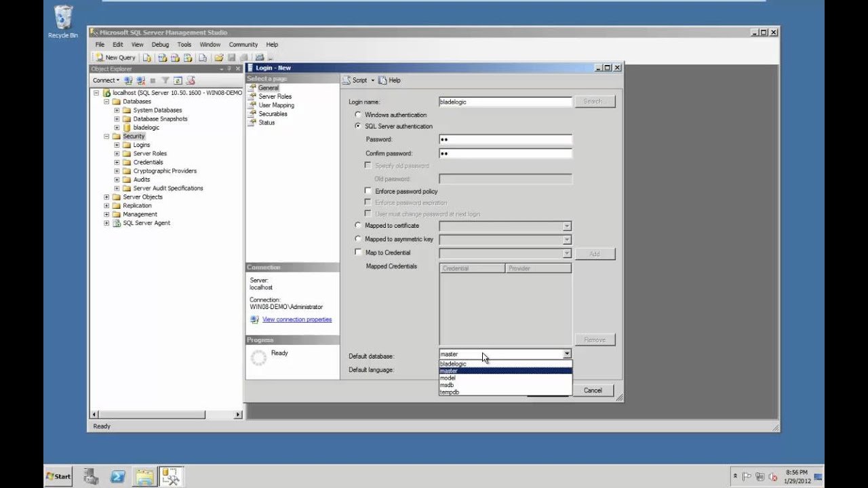The image size is (868, 488).
Task: Launch PowerShell from the taskbar
Action: 117,476
